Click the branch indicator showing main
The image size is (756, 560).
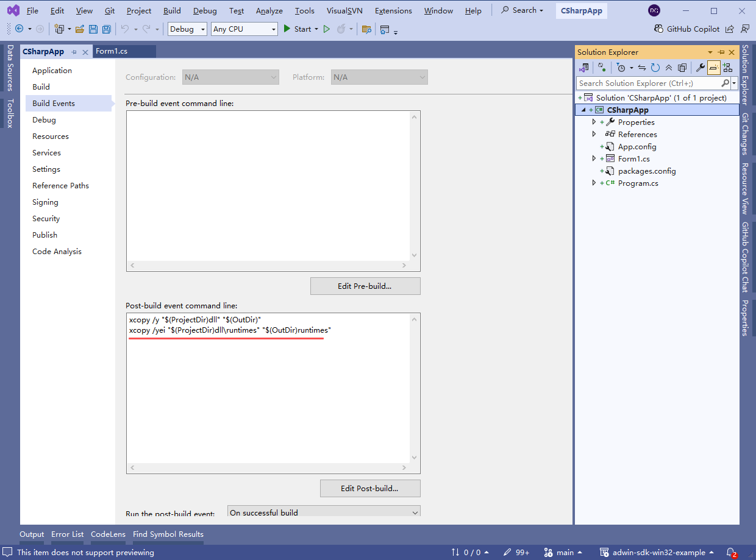(563, 552)
